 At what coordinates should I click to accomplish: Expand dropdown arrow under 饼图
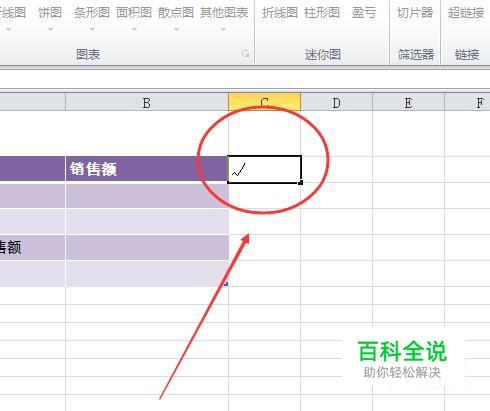pyautogui.click(x=50, y=29)
